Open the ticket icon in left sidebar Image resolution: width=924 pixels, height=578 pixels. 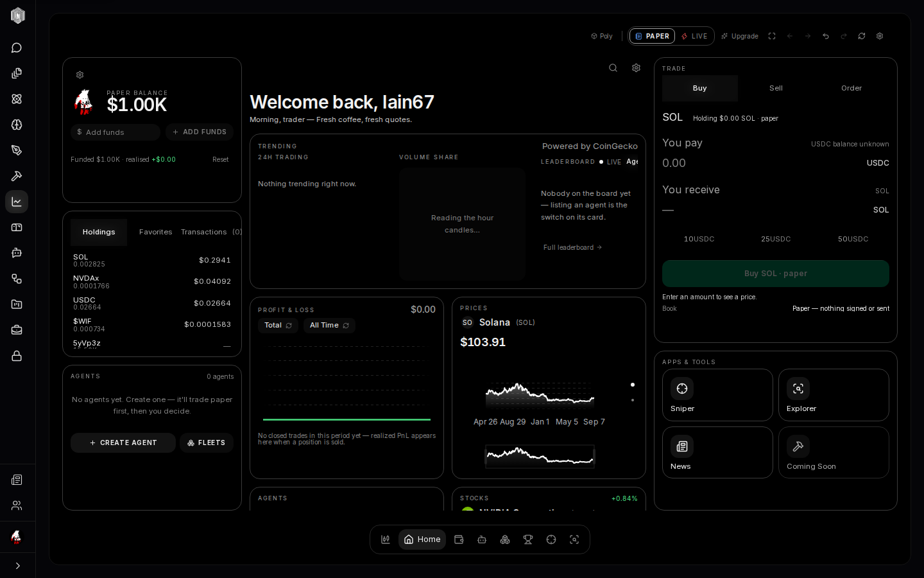(x=17, y=227)
